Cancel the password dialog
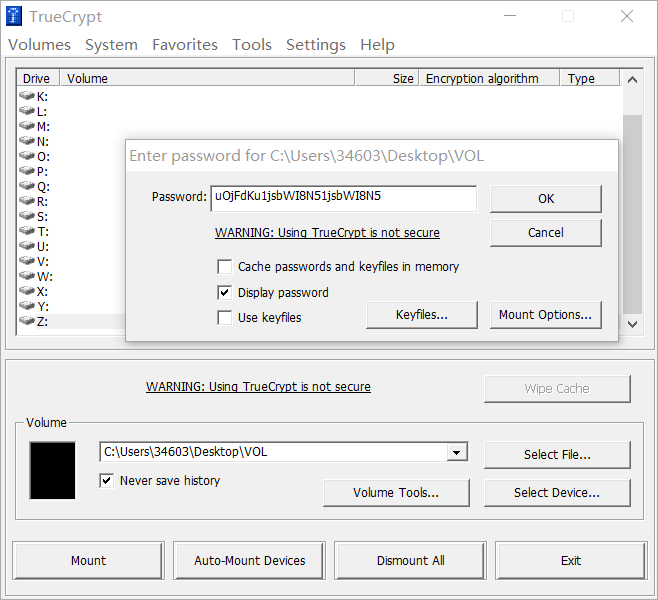Image resolution: width=658 pixels, height=600 pixels. click(546, 232)
